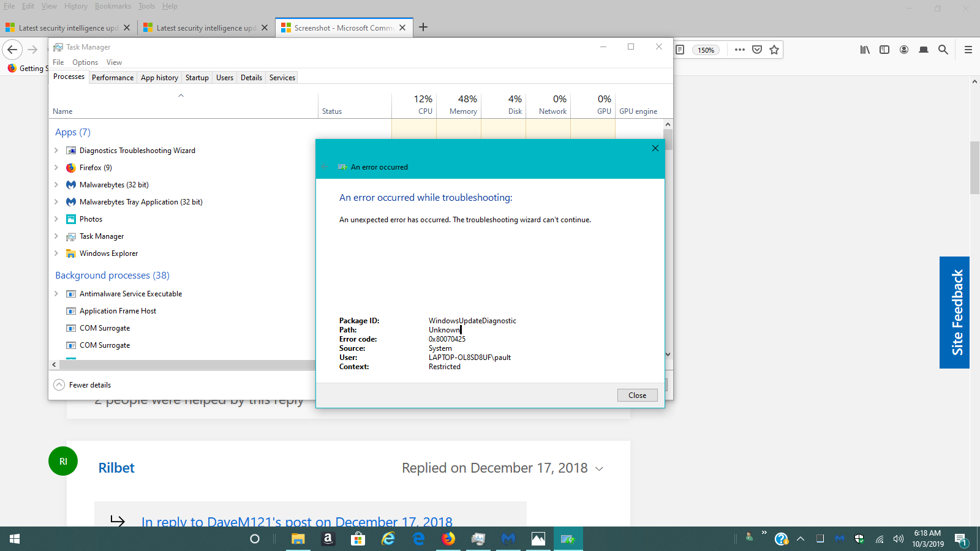Open the Pocket save icon
This screenshot has height=551, width=980.
757,50
